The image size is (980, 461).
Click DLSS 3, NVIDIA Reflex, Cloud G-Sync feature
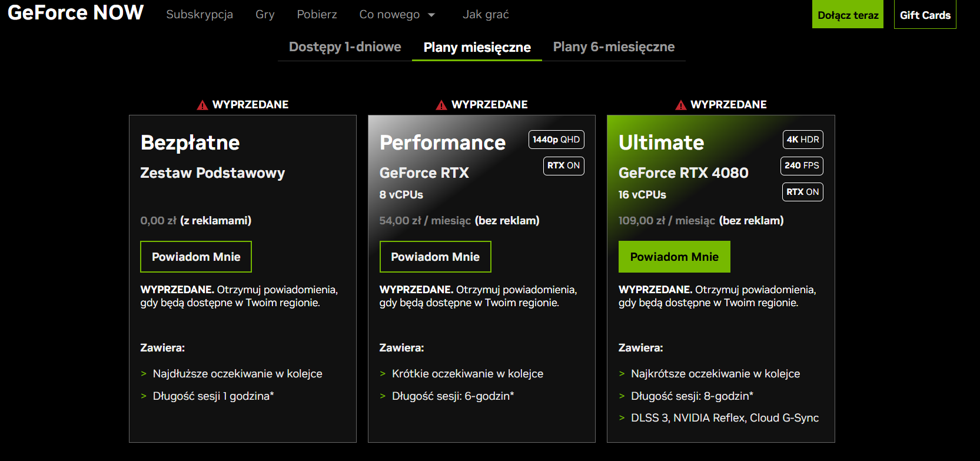click(725, 418)
